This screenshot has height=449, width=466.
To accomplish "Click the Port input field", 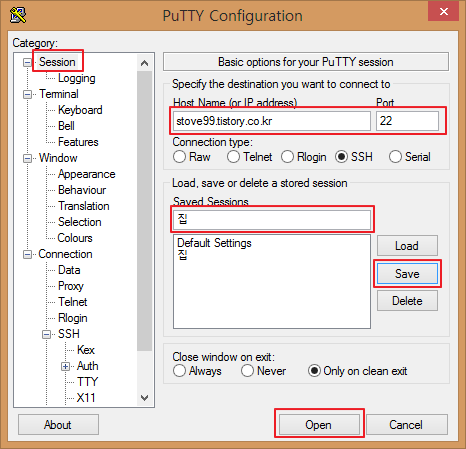I will [407, 121].
